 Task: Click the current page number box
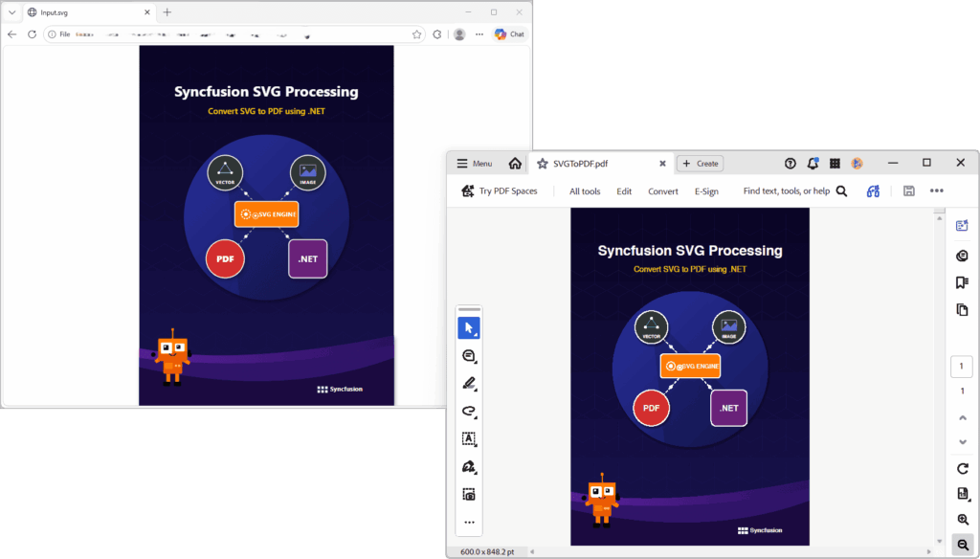pos(962,367)
